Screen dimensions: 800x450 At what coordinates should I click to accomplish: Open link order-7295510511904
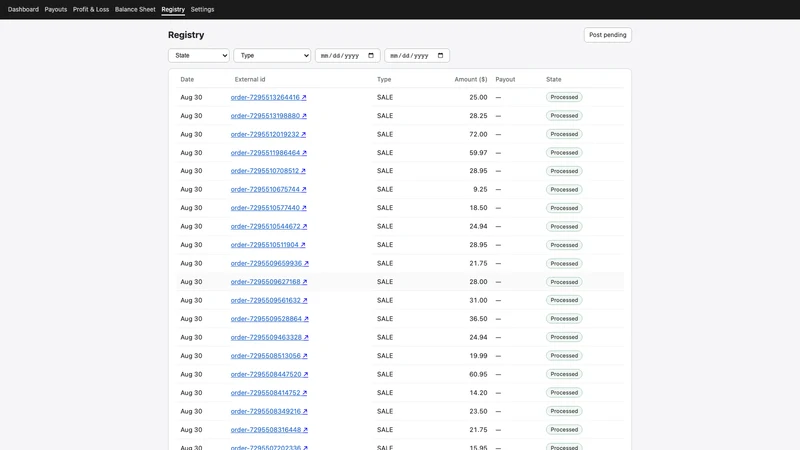click(x=268, y=245)
